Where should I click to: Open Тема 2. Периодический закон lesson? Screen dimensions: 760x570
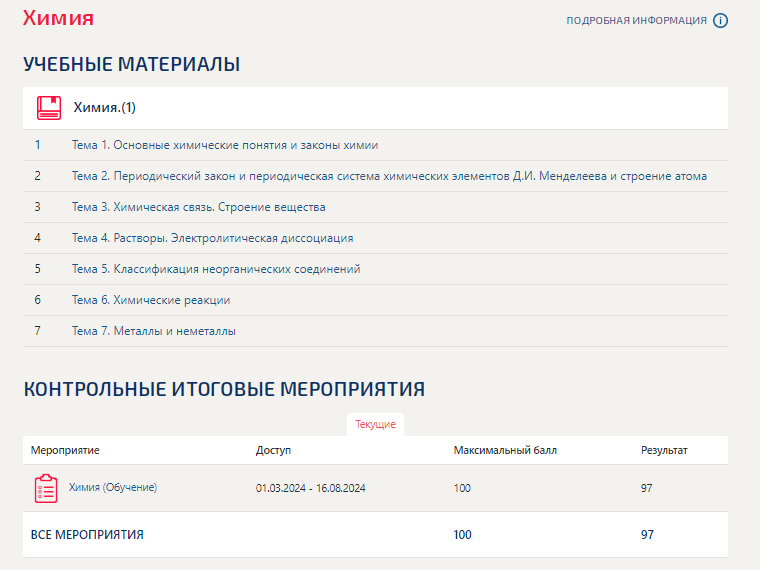pyautogui.click(x=389, y=176)
